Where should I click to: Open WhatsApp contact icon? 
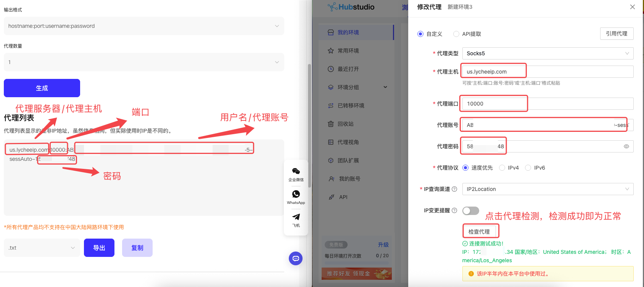296,194
